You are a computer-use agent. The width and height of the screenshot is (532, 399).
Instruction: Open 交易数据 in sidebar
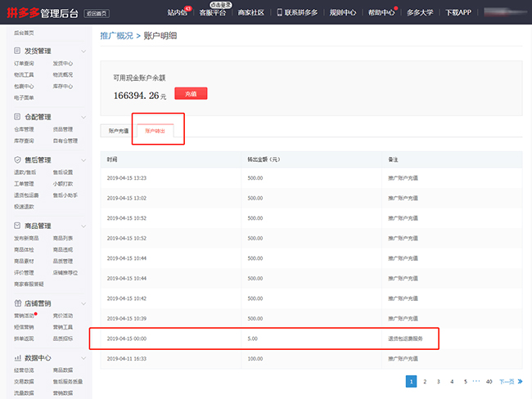click(x=24, y=382)
